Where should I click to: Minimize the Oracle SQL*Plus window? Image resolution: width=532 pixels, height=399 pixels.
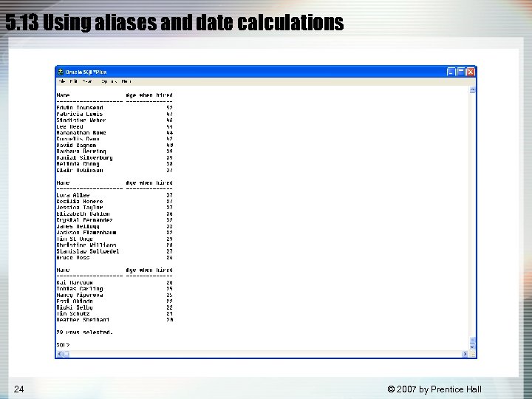point(451,72)
